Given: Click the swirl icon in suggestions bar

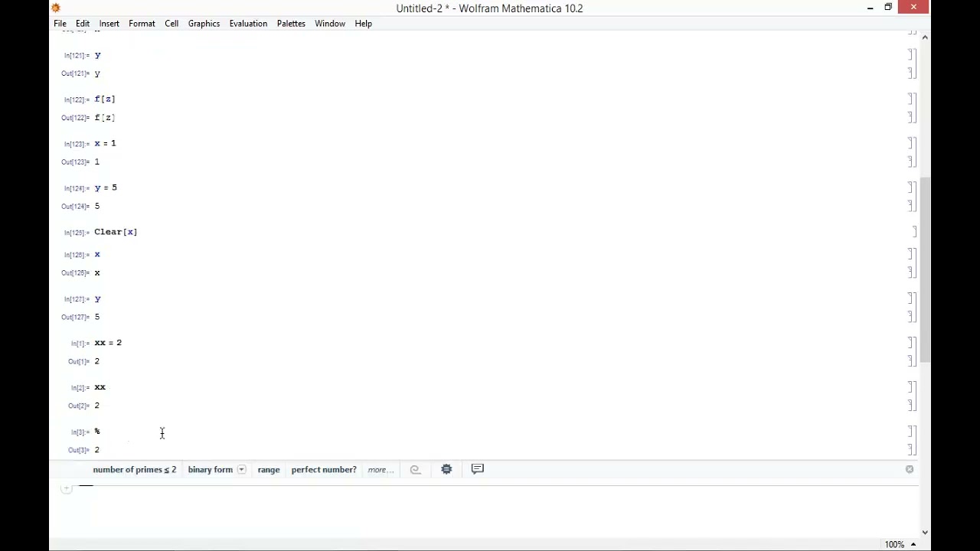Looking at the screenshot, I should [x=415, y=470].
